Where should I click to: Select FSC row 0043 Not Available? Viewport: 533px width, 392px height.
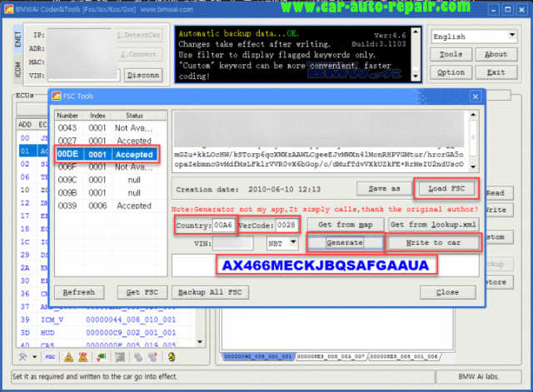[111, 128]
